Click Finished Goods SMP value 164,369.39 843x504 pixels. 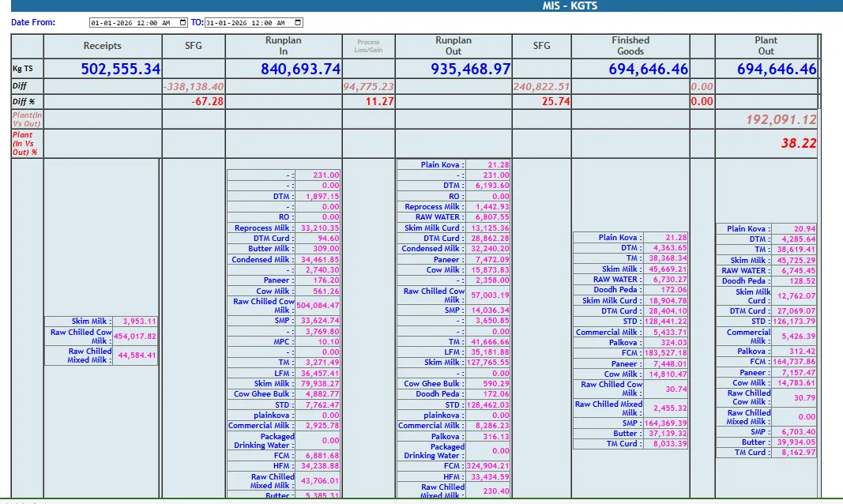click(665, 423)
